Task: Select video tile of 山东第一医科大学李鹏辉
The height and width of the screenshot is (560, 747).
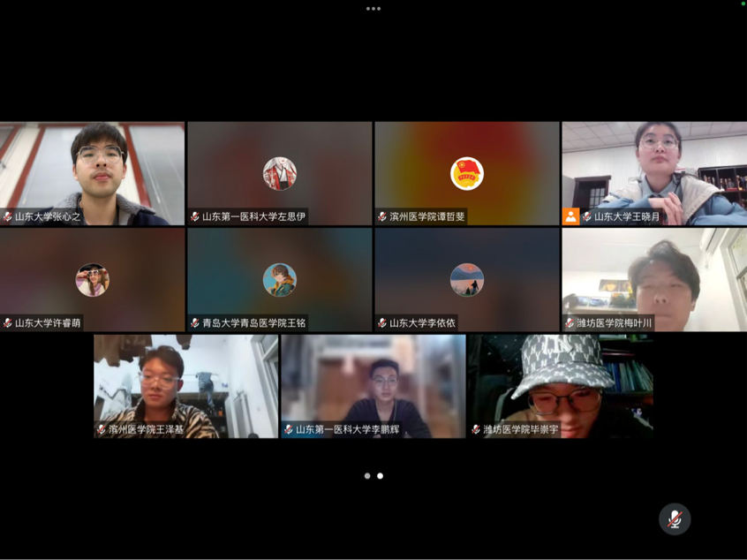Action: [x=373, y=386]
